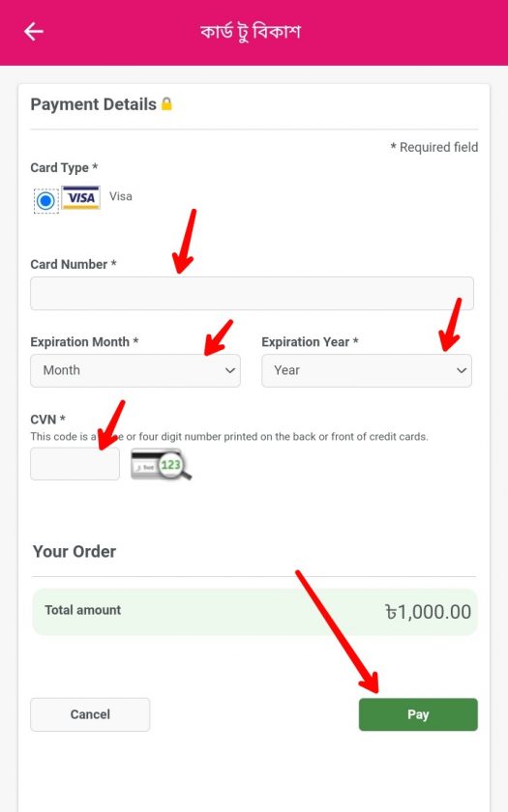Click the Required field note

click(434, 147)
